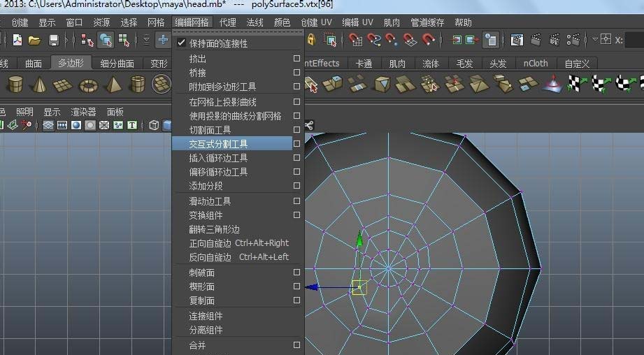
Task: Toggle Snap to View Planes magnet
Action: [x=410, y=39]
